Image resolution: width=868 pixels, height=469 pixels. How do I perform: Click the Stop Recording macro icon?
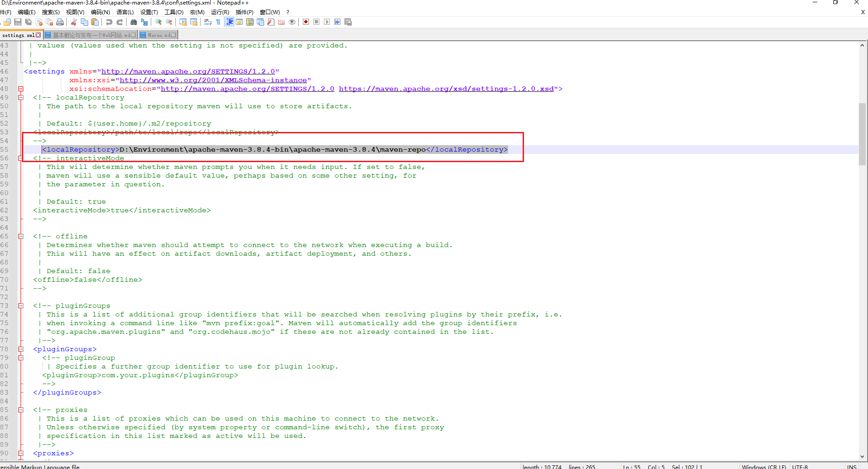316,22
